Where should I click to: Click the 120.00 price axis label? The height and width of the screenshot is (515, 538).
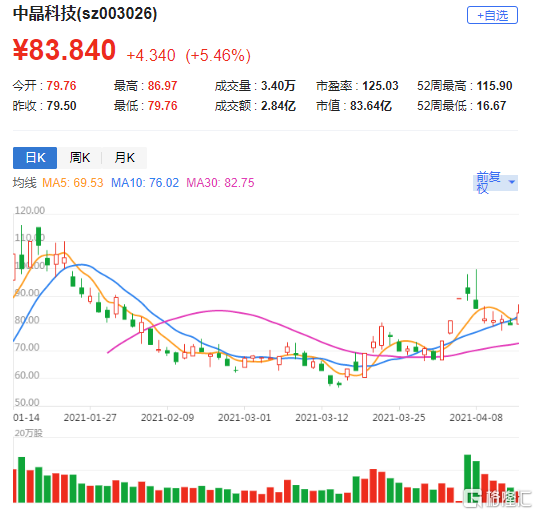click(30, 210)
